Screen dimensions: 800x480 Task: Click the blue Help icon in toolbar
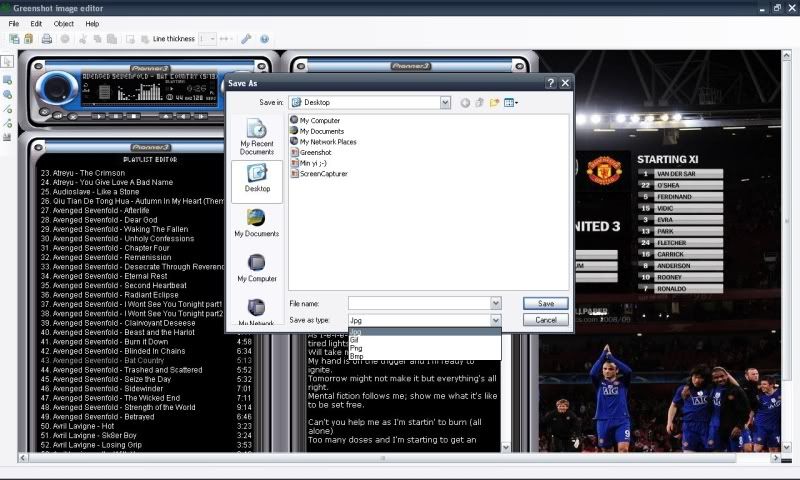point(264,39)
